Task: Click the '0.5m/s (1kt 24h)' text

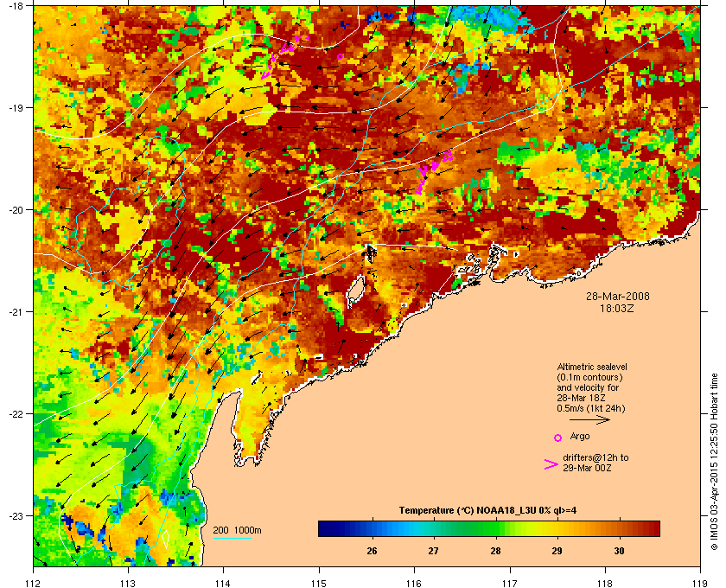Action: coord(591,409)
